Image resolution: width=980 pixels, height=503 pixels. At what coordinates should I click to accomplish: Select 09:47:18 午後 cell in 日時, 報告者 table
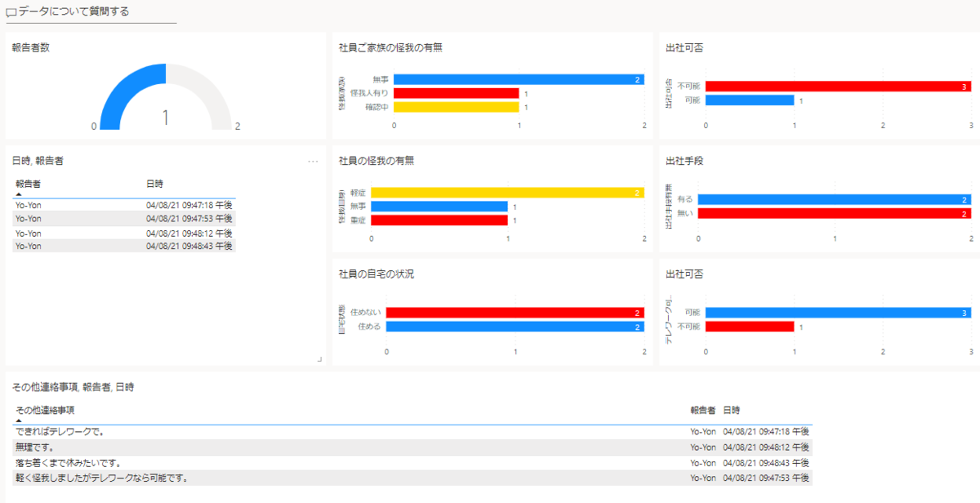click(189, 205)
